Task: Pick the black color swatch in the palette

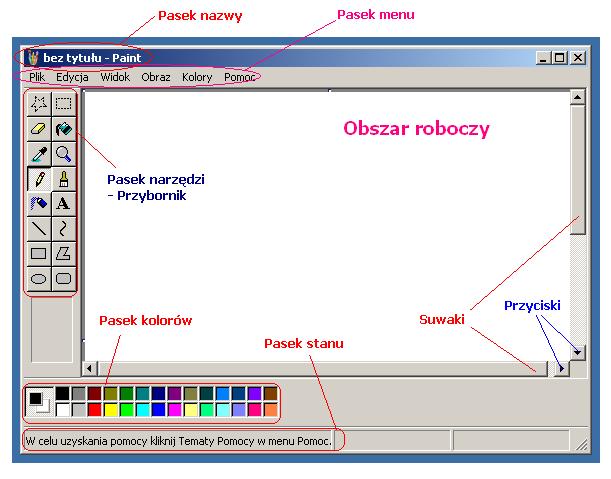Action: [x=62, y=394]
